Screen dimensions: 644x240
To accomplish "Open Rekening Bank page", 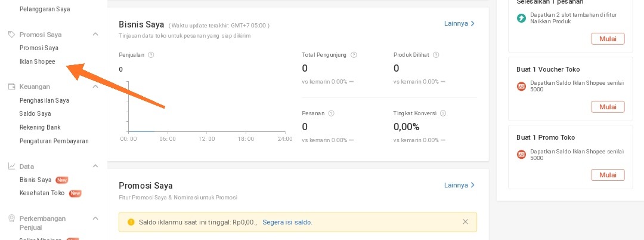I will point(41,127).
